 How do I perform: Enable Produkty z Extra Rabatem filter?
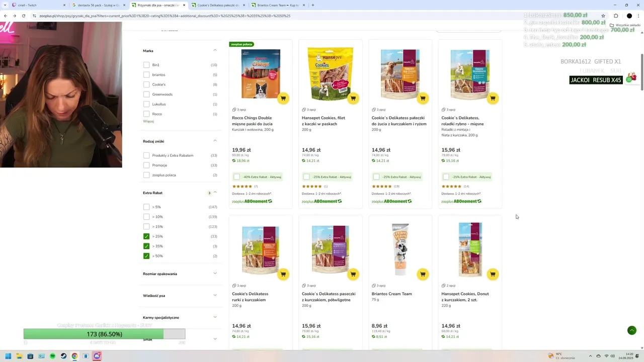click(x=146, y=155)
